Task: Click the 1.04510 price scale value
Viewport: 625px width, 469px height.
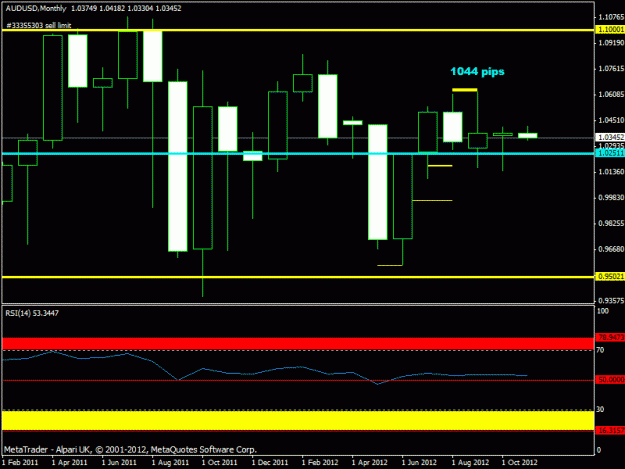Action: click(x=611, y=120)
